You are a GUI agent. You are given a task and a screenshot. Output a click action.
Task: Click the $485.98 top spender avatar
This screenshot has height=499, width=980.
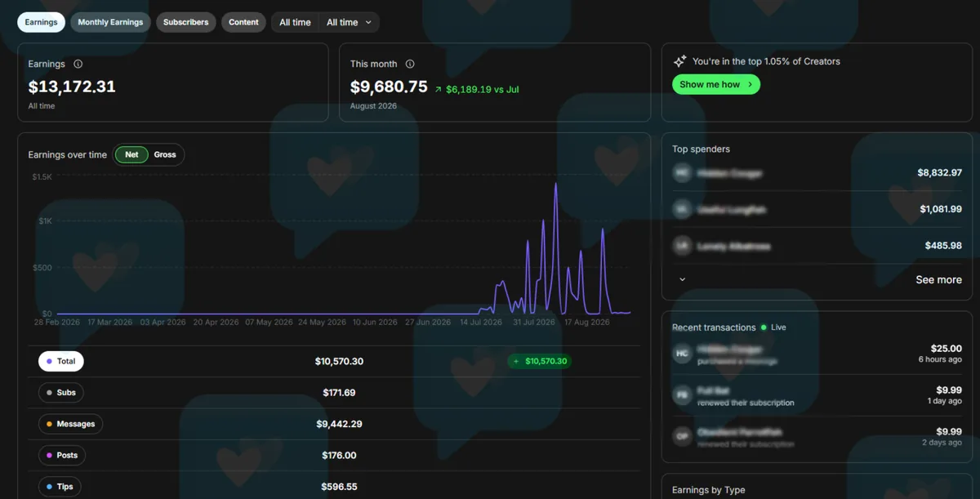click(x=682, y=246)
